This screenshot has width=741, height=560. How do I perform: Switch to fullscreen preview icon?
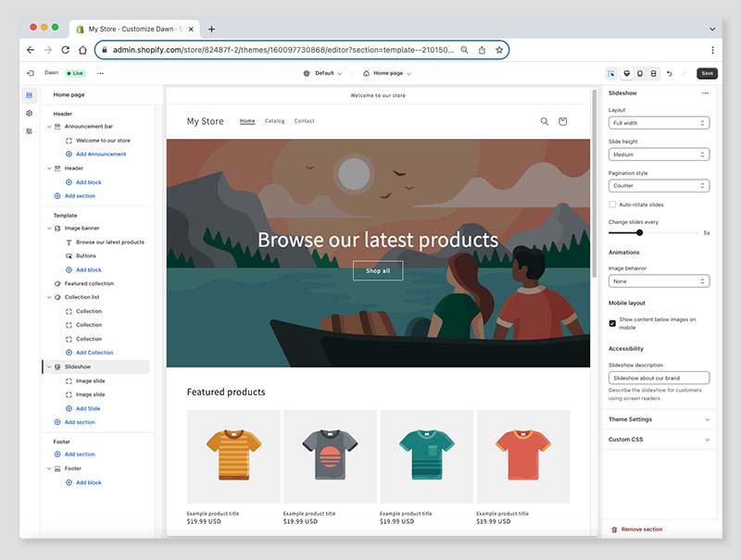(x=654, y=73)
